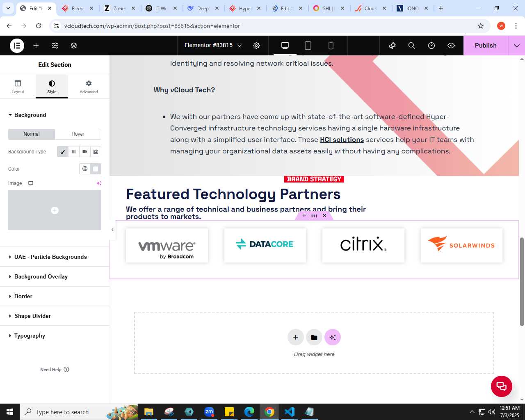Open the Publish options dropdown arrow
The height and width of the screenshot is (420, 525).
pyautogui.click(x=517, y=46)
